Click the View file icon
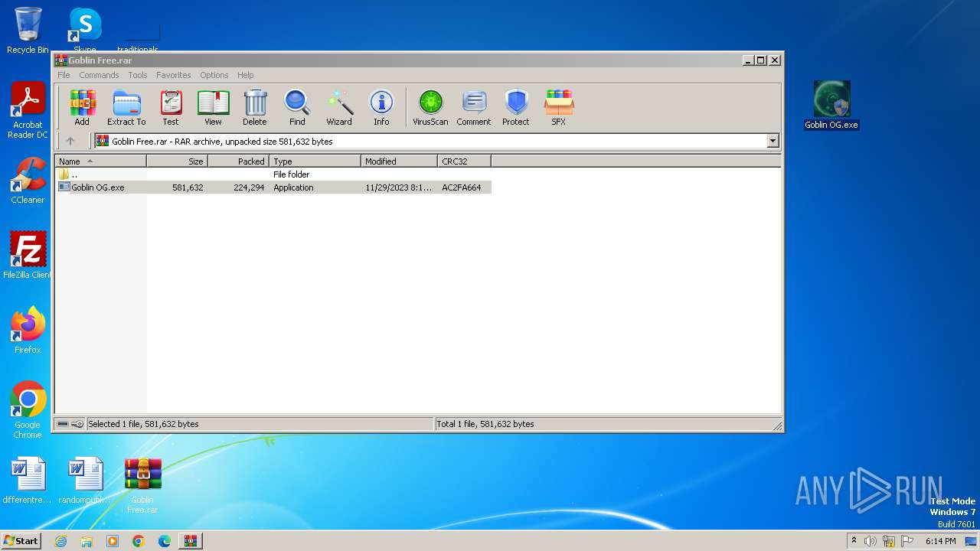This screenshot has height=551, width=980. 213,107
